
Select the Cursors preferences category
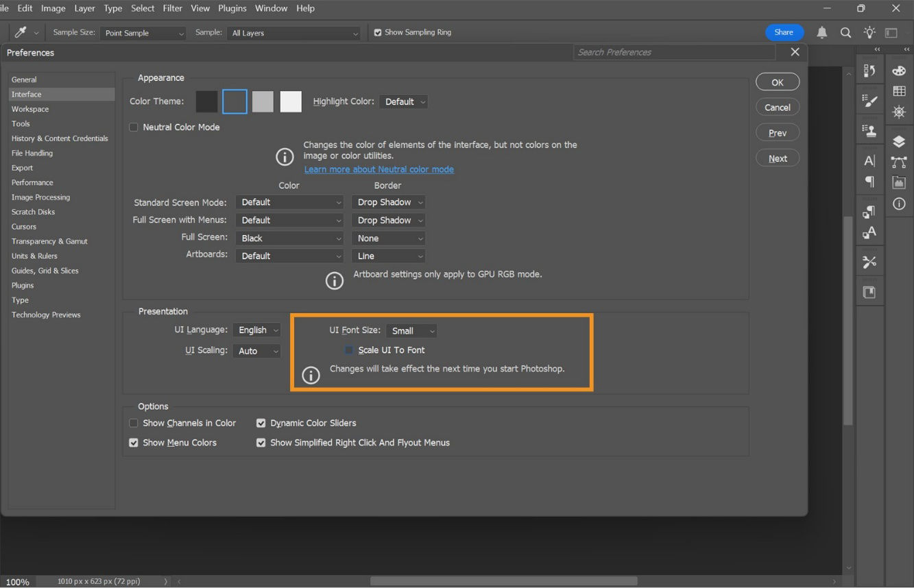click(x=24, y=226)
